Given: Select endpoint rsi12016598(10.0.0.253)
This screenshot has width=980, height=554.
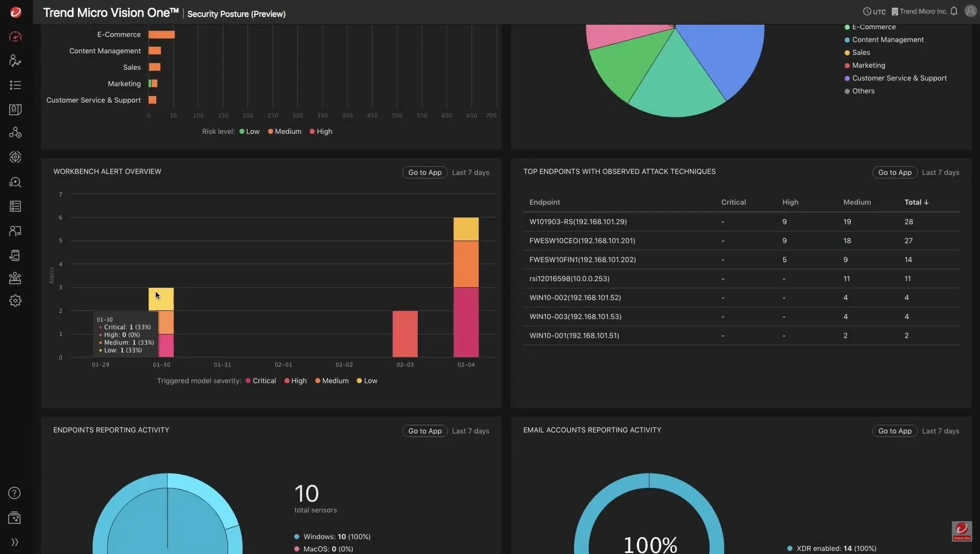Looking at the screenshot, I should point(569,279).
